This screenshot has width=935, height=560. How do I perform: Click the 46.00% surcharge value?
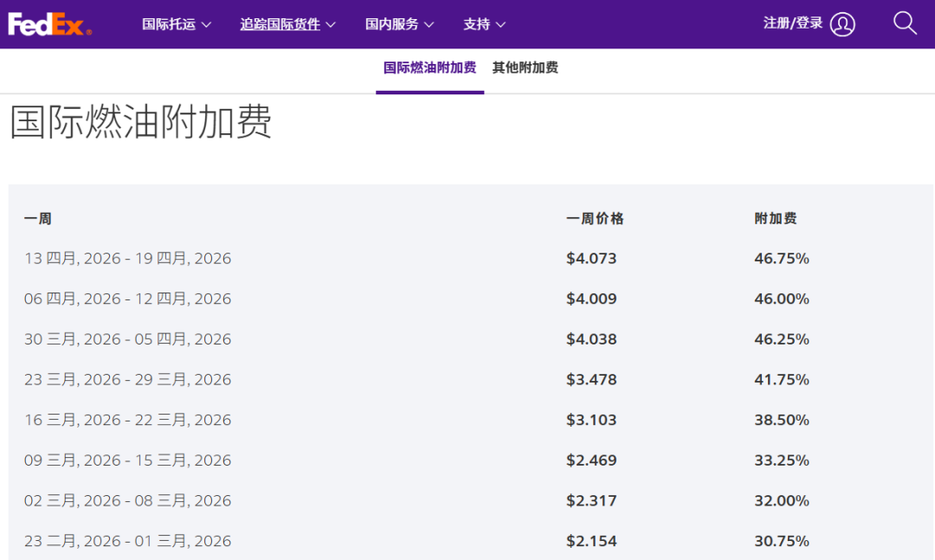[x=781, y=299]
